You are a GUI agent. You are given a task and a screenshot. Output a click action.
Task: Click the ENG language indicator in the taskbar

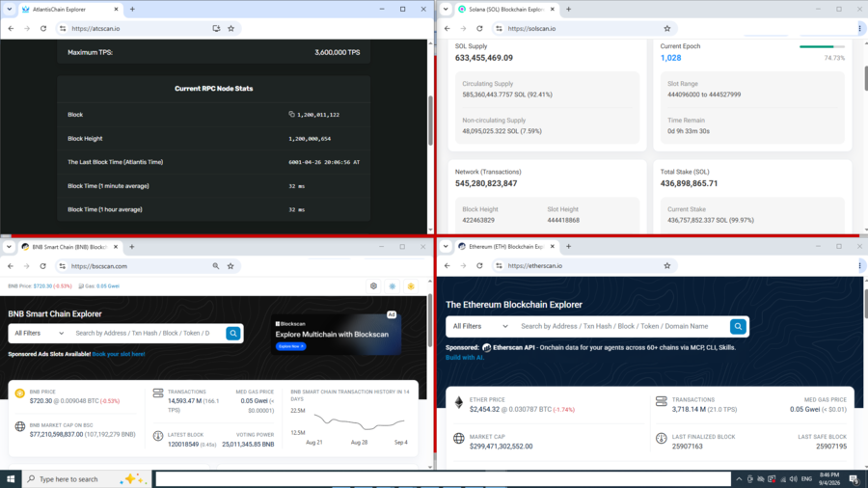tap(806, 479)
